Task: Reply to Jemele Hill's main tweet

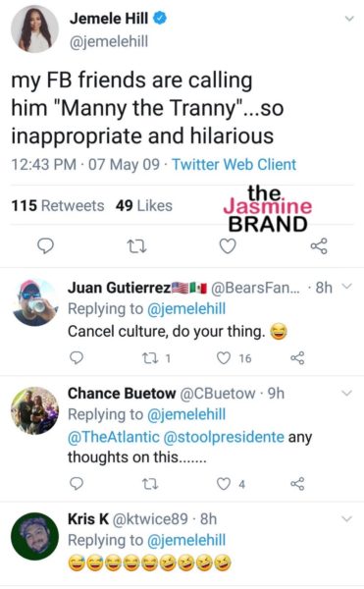Action: pyautogui.click(x=46, y=246)
